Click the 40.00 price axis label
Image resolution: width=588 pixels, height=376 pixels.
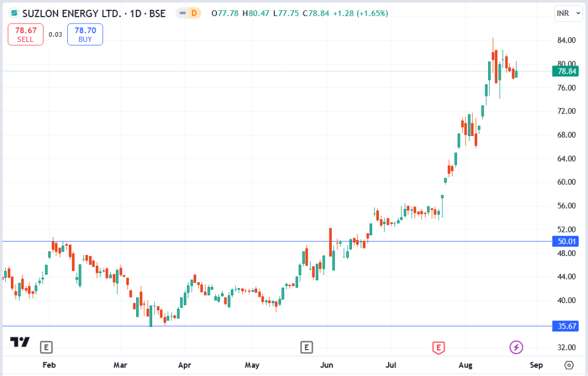[x=566, y=300]
